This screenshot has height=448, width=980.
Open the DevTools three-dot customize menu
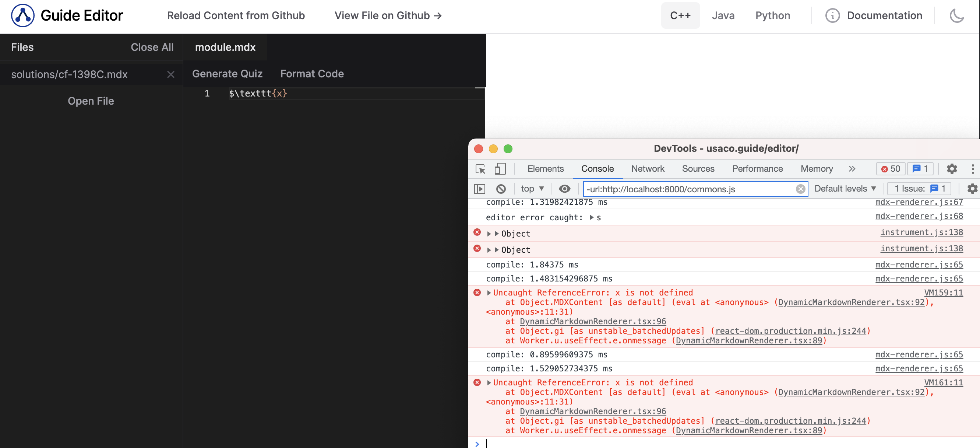click(973, 169)
